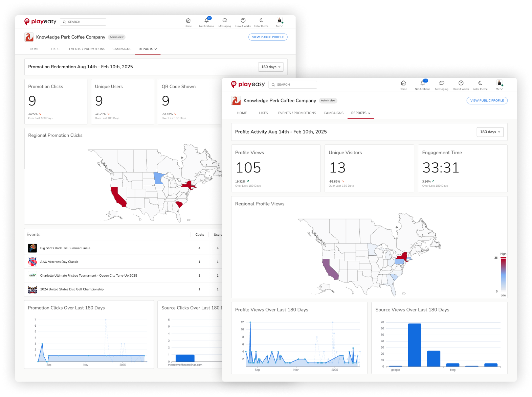Image resolution: width=532 pixels, height=397 pixels.
Task: Open Big Shots Rock Hill Summer Finale event
Action: [65, 248]
